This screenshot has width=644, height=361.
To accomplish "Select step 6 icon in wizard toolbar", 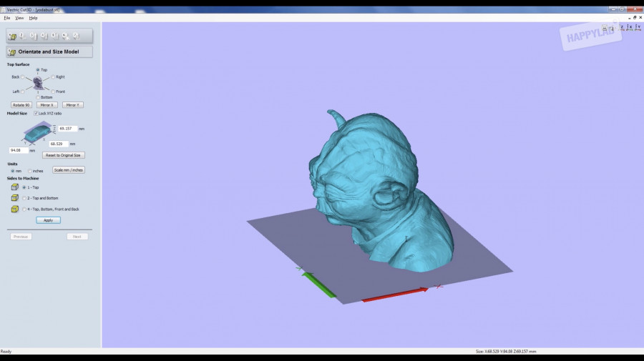I will pyautogui.click(x=65, y=36).
